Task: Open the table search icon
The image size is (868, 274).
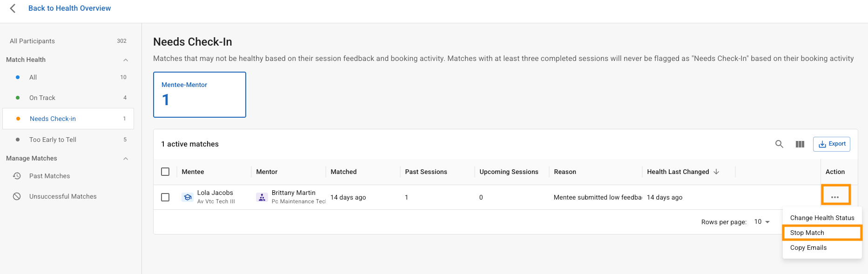Action: click(x=779, y=144)
